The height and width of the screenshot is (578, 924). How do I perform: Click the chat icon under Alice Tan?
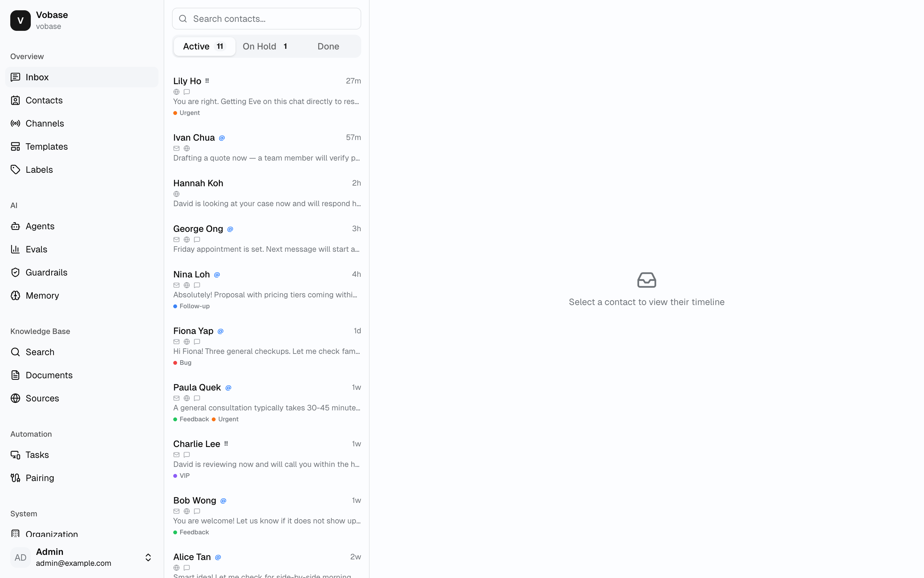point(187,568)
